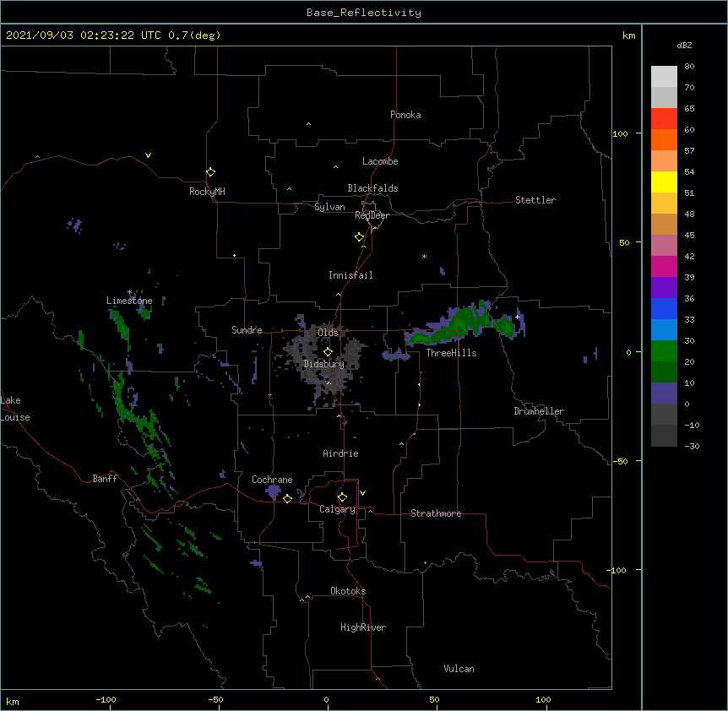
Task: Click the -50 tick on the bottom axis
Action: 215,699
